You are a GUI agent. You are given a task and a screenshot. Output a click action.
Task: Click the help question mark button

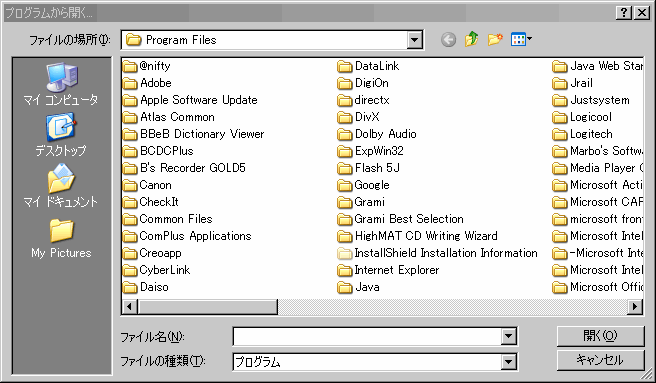[623, 13]
